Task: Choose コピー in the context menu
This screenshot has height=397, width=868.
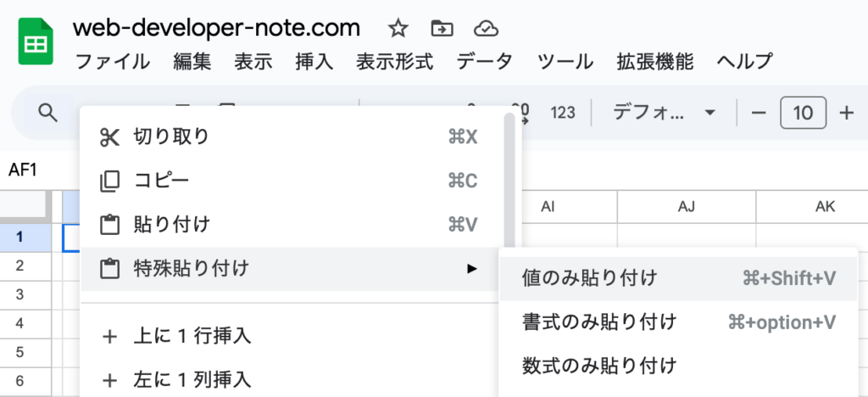Action: (x=161, y=181)
